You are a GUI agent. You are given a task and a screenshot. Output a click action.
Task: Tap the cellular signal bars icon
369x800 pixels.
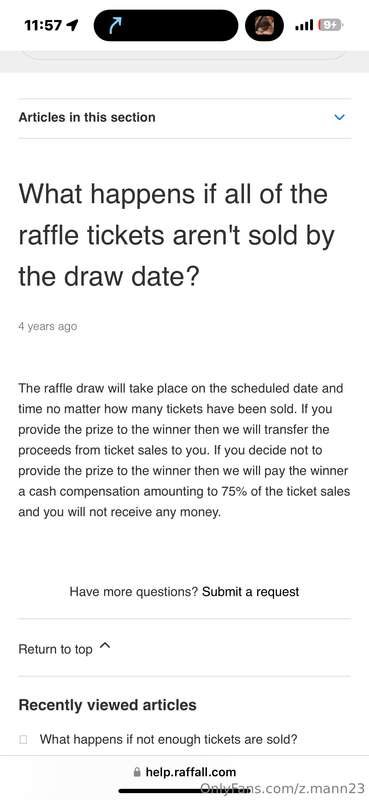[x=304, y=25]
